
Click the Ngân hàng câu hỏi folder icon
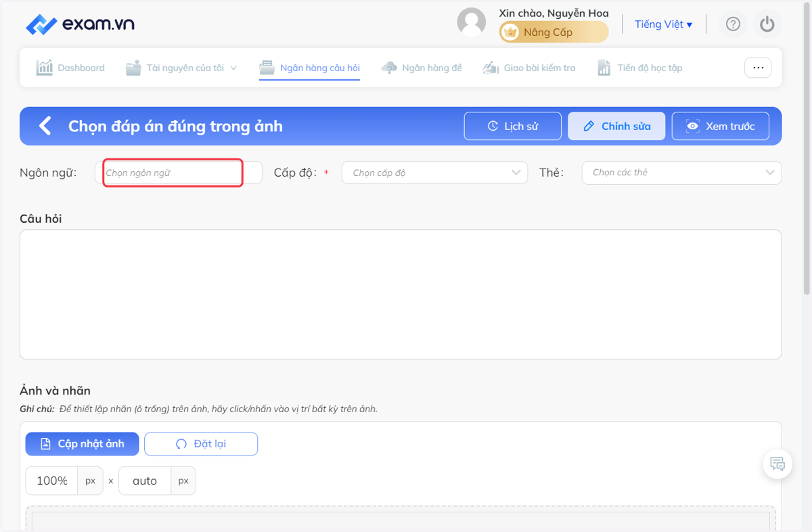tap(267, 68)
